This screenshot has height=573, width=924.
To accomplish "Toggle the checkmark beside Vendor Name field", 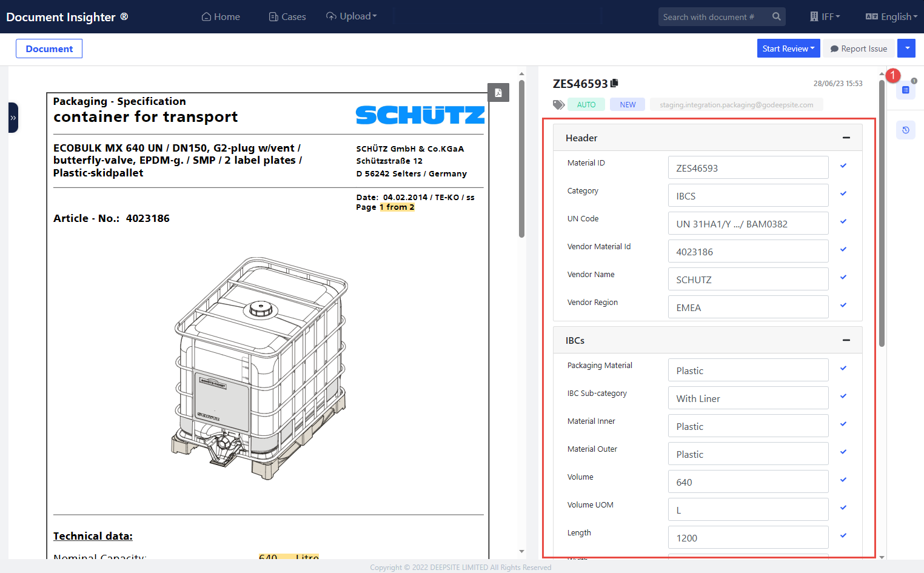I will [843, 277].
